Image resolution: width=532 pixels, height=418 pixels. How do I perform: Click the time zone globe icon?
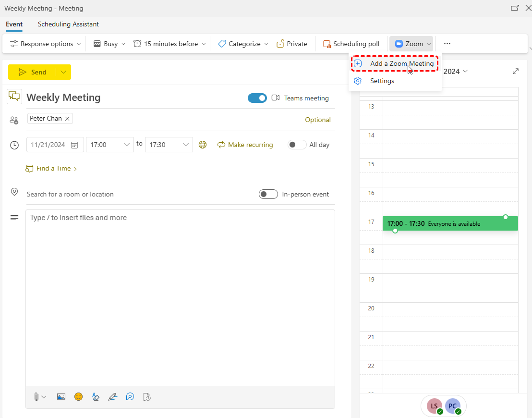[x=203, y=145]
